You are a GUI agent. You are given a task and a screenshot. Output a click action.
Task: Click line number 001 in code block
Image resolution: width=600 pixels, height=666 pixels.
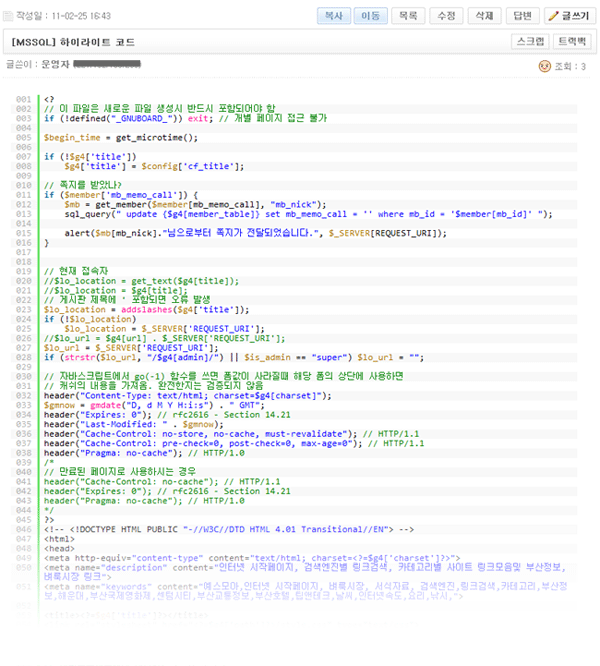24,99
